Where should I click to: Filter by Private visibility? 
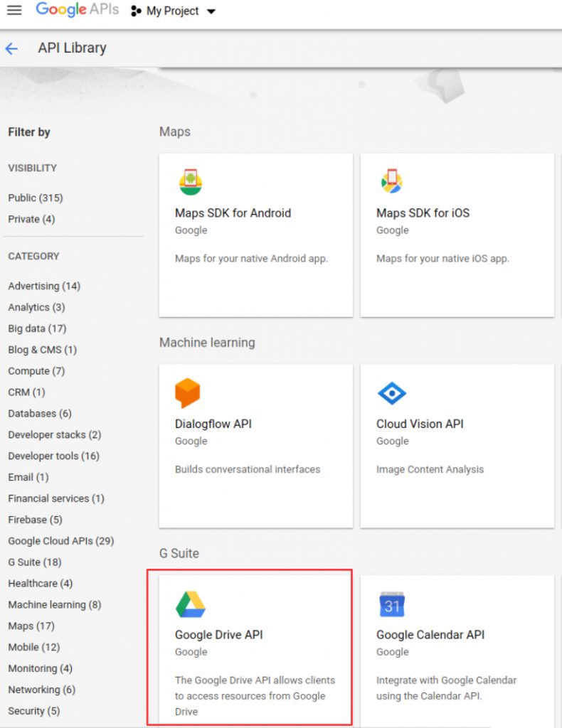[x=31, y=219]
